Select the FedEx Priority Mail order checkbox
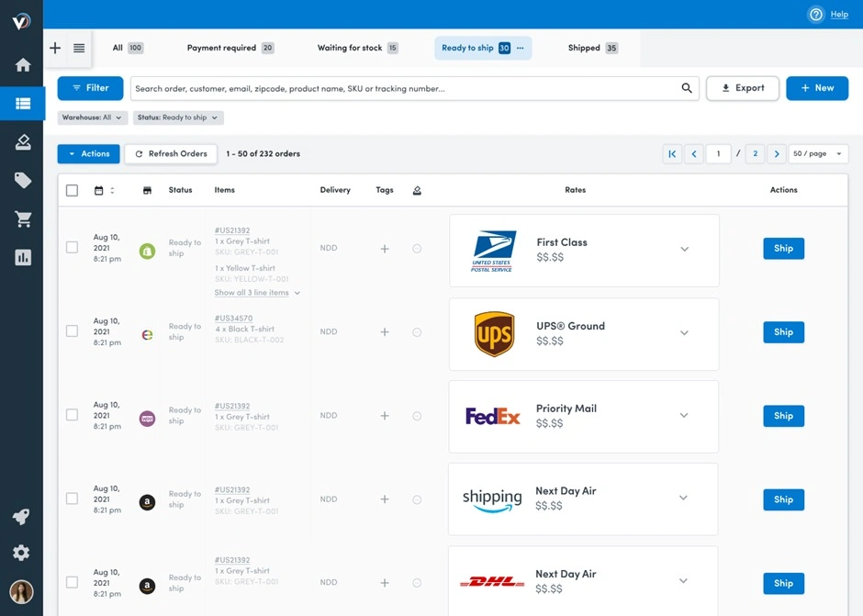Image resolution: width=863 pixels, height=616 pixels. coord(73,415)
